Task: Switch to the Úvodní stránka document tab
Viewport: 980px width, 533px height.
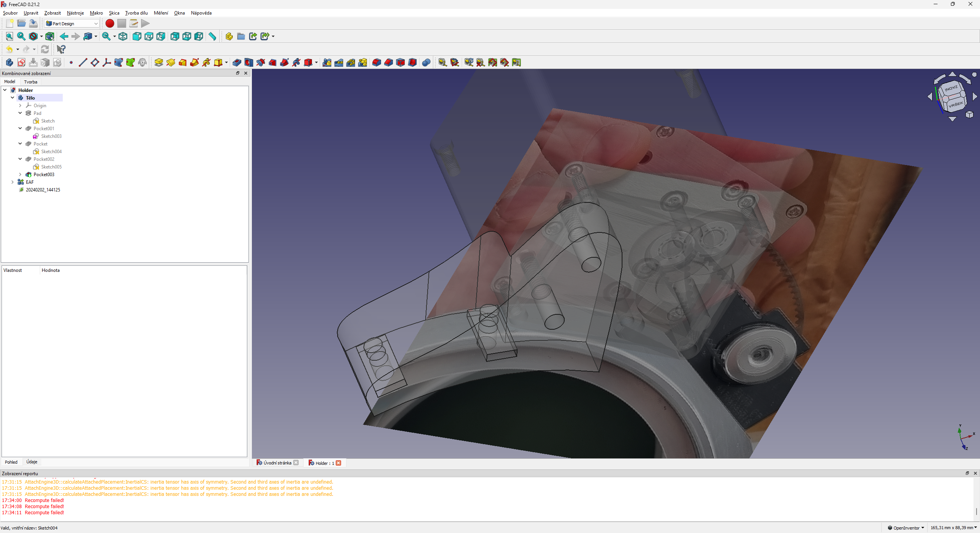Action: point(277,463)
